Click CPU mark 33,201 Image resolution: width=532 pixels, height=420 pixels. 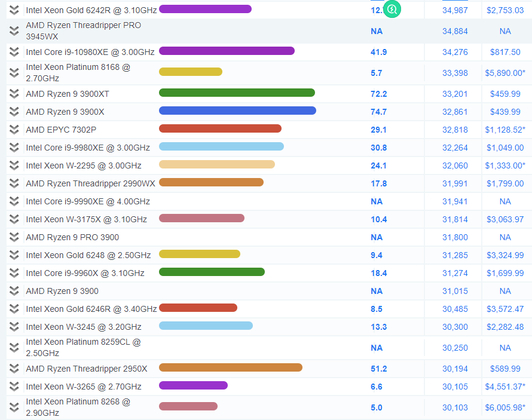[x=455, y=94]
